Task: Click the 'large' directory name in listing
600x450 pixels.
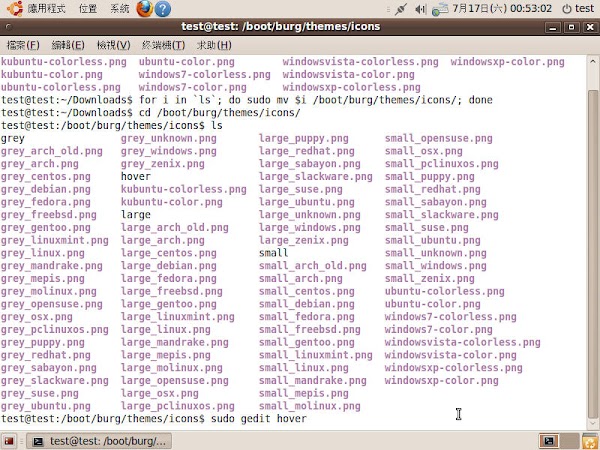Action: click(136, 215)
